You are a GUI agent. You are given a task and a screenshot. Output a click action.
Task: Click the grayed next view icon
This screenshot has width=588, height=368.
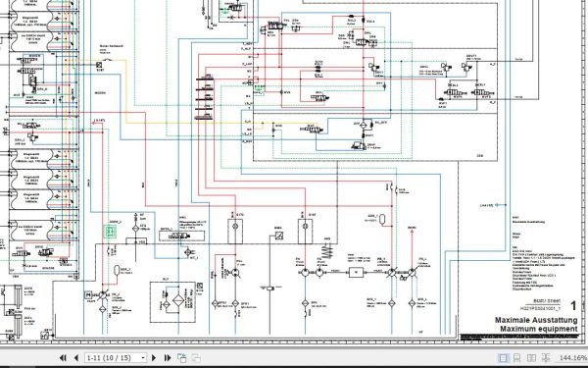click(196, 358)
